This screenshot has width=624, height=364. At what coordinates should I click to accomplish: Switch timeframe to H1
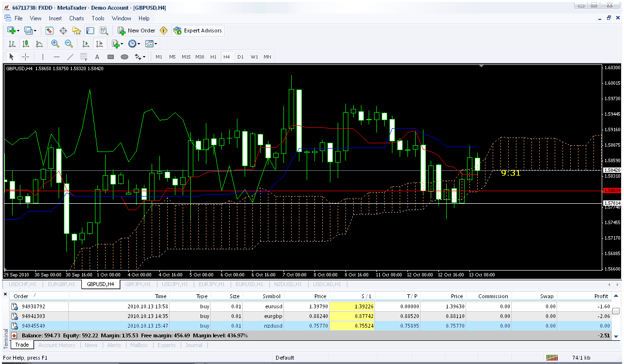(213, 57)
